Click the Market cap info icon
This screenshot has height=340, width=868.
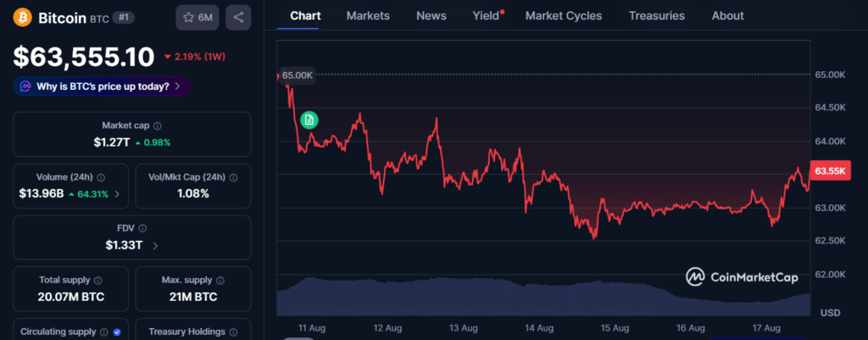158,126
